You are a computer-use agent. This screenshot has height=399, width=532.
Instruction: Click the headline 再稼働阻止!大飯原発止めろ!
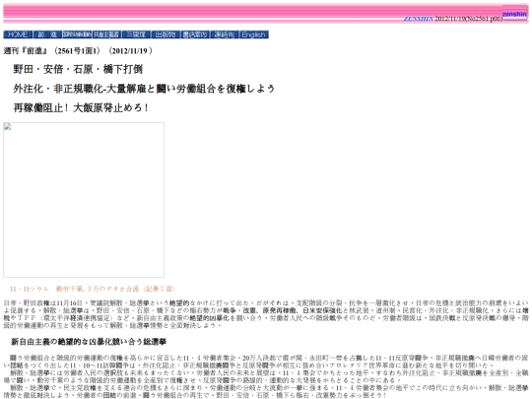pyautogui.click(x=81, y=108)
